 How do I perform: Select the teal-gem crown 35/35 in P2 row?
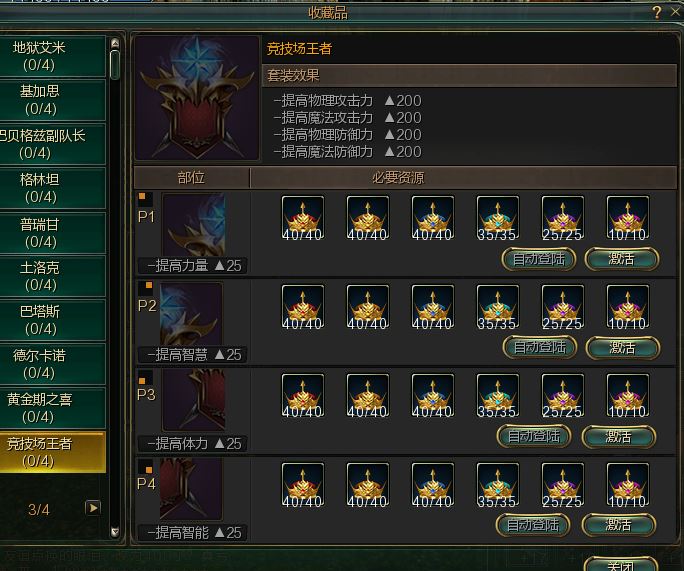tap(498, 307)
